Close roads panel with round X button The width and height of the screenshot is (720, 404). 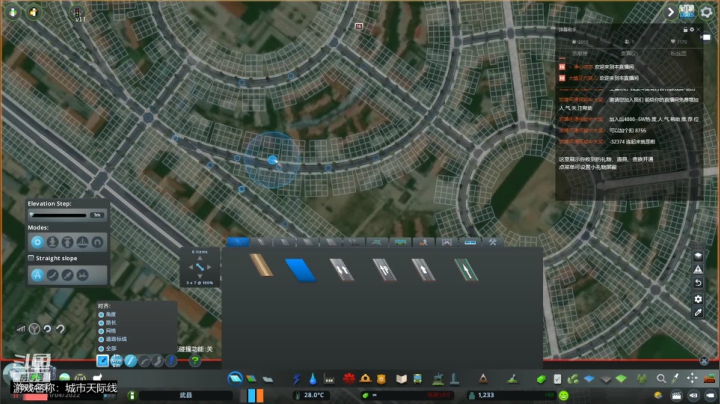point(704,361)
